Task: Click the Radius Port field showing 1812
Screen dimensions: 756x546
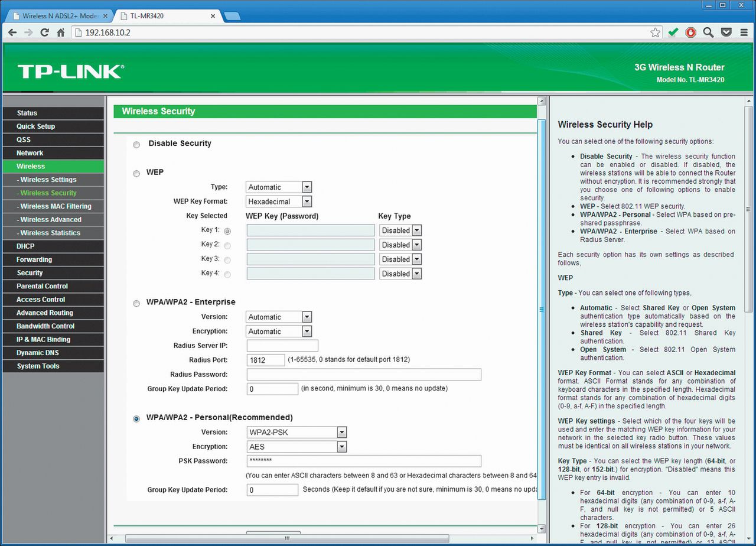Action: tap(265, 360)
